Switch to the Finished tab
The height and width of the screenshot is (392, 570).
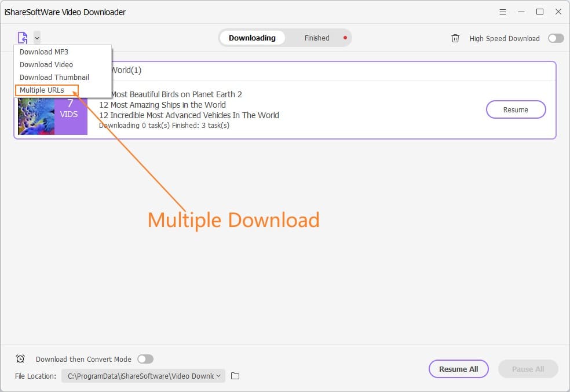(316, 38)
